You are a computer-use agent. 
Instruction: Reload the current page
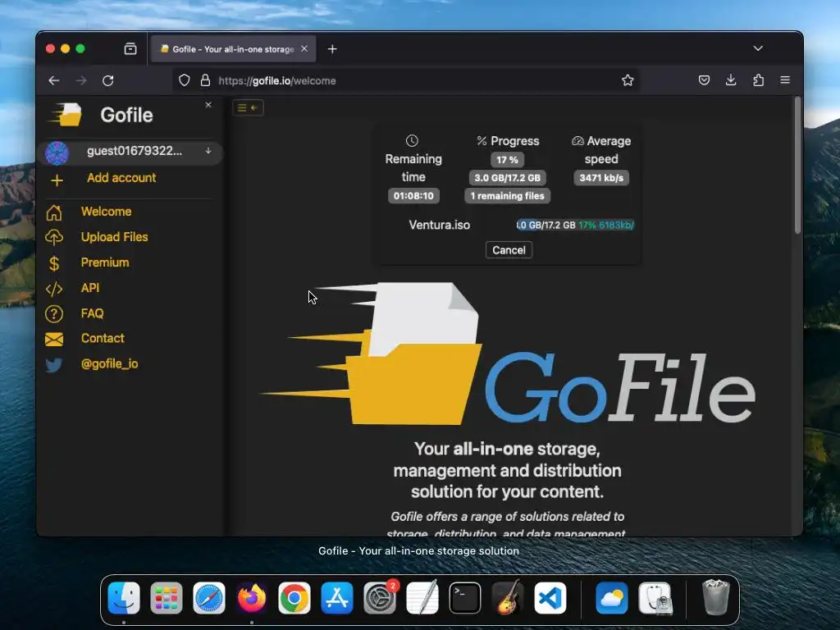point(108,80)
